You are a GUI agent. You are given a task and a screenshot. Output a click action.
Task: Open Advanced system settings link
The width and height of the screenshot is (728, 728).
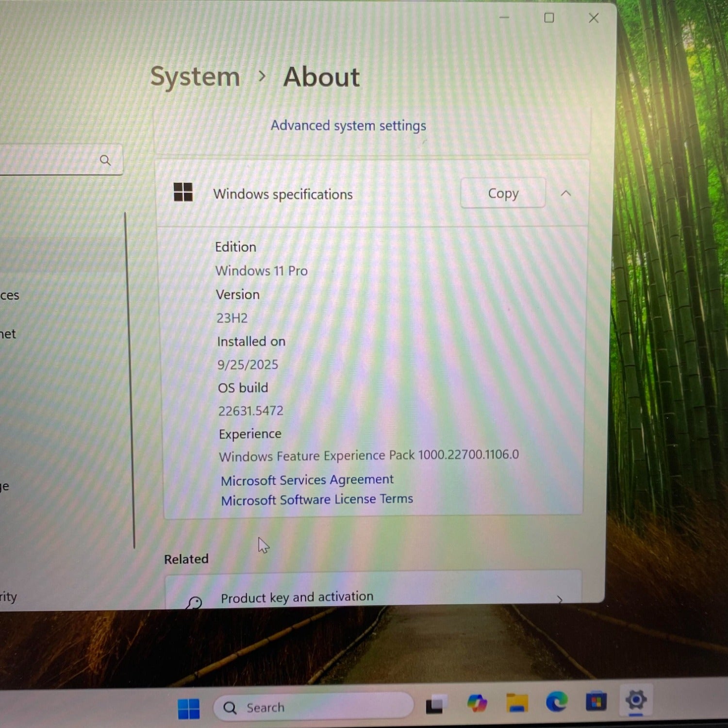point(348,126)
